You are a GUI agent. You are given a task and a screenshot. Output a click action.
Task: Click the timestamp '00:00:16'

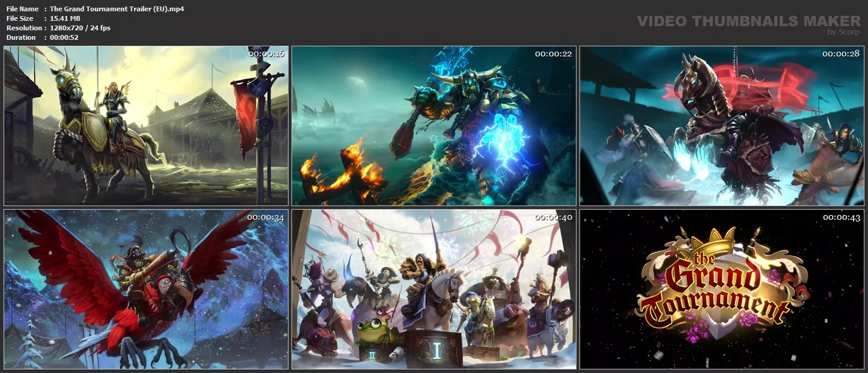click(x=266, y=54)
